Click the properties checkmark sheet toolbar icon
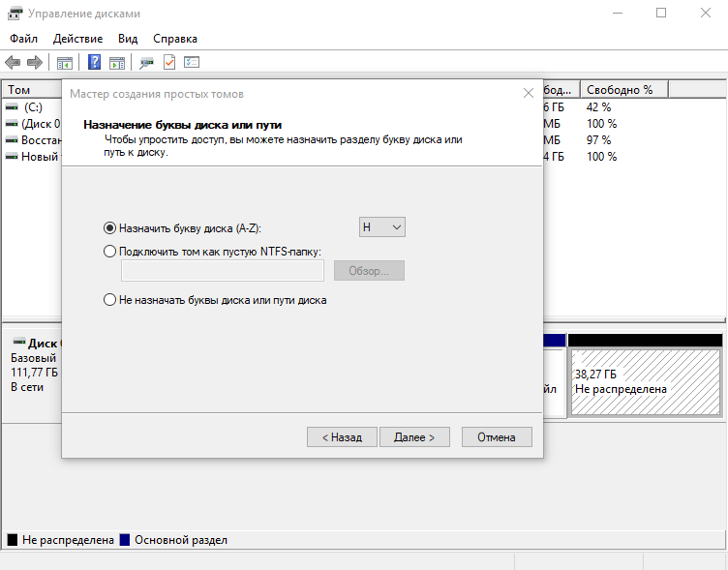The image size is (728, 570). point(169,62)
